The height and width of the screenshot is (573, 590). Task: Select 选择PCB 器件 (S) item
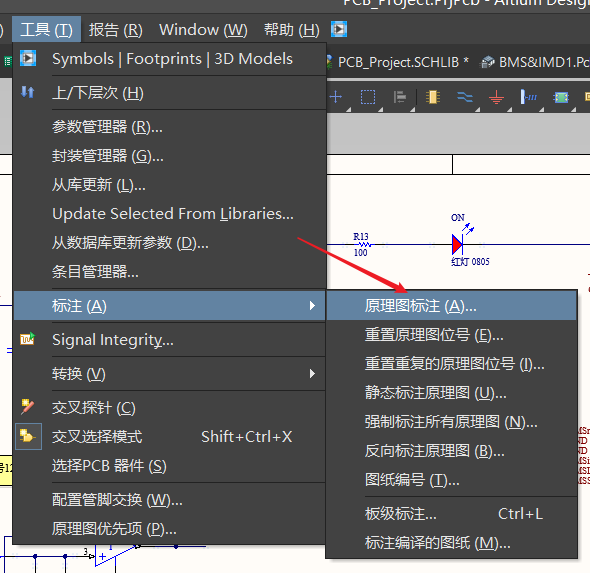click(x=170, y=466)
